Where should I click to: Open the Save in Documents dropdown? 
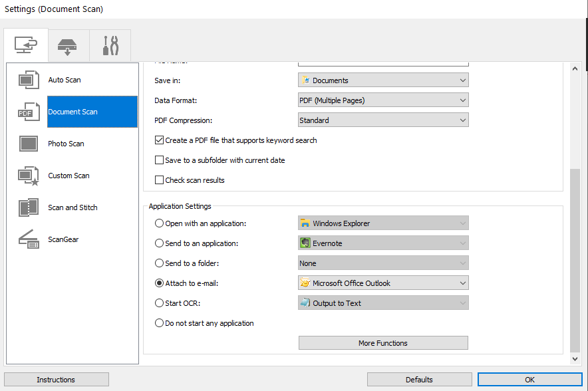point(383,80)
